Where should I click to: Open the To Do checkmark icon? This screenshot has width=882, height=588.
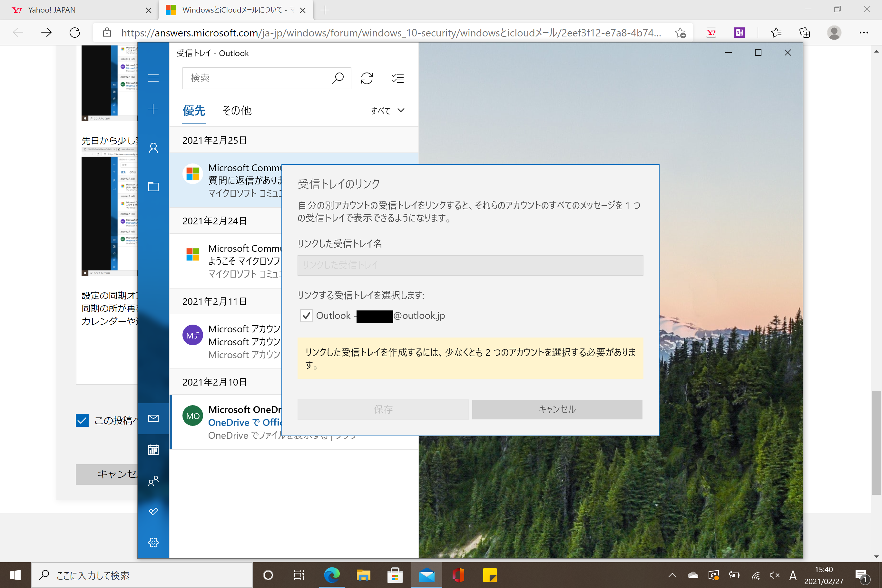tap(153, 512)
